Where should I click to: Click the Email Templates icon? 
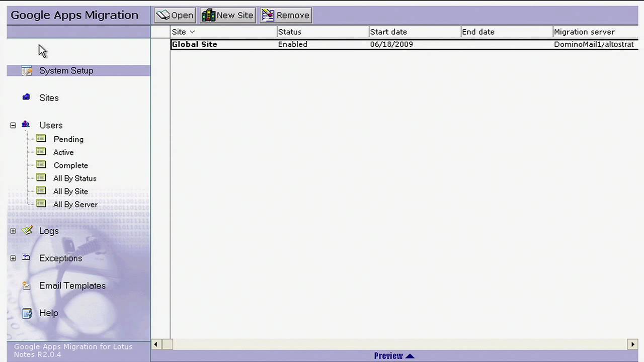(x=26, y=285)
